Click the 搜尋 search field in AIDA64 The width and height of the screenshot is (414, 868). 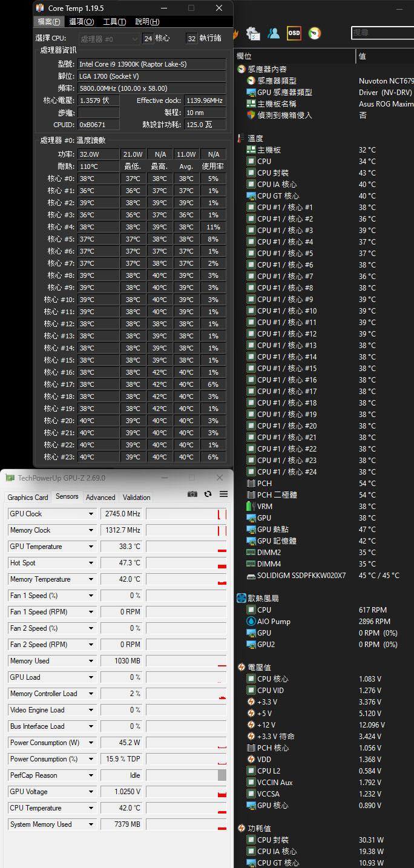(383, 33)
